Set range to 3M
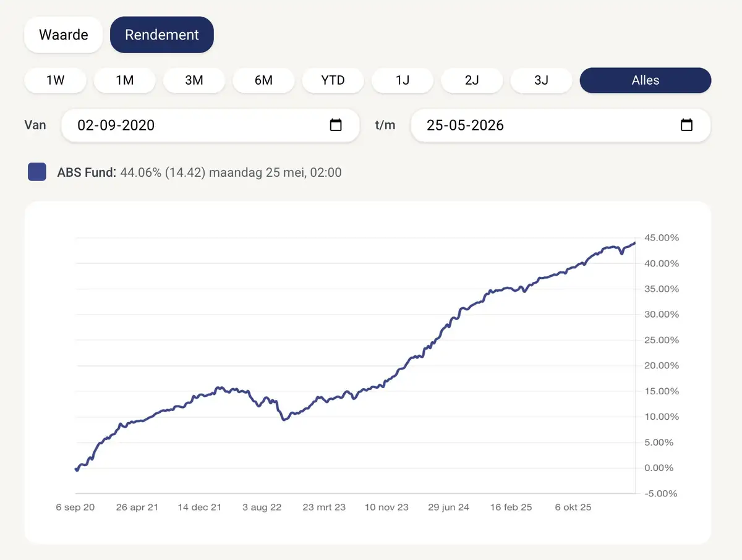Image resolution: width=742 pixels, height=560 pixels. [x=194, y=80]
